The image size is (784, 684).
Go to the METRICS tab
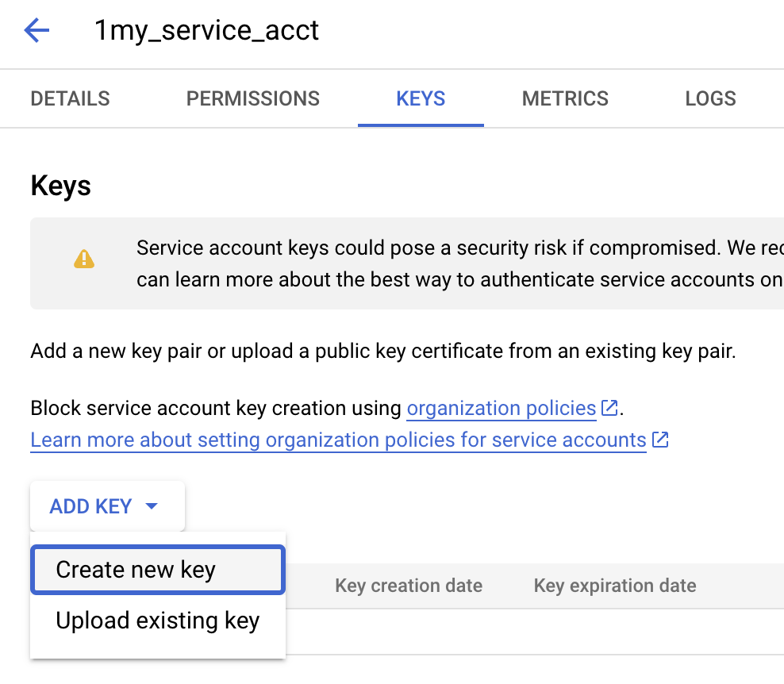(565, 98)
